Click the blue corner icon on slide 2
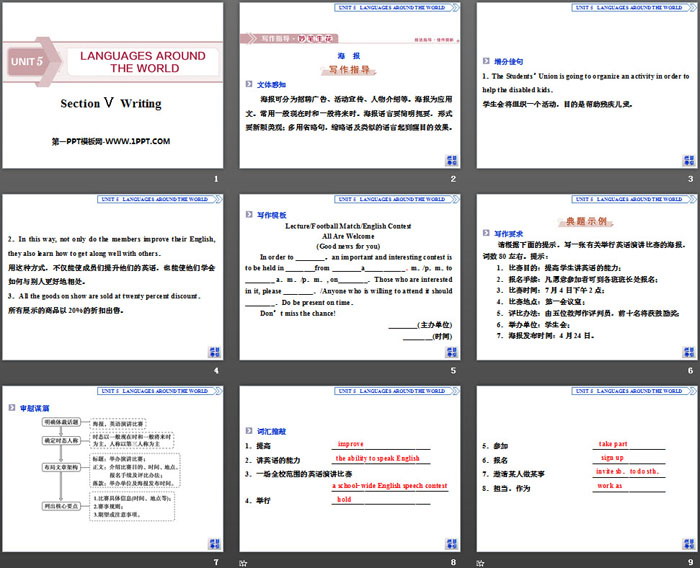Viewport: 700px width, 568px height. pos(451,160)
